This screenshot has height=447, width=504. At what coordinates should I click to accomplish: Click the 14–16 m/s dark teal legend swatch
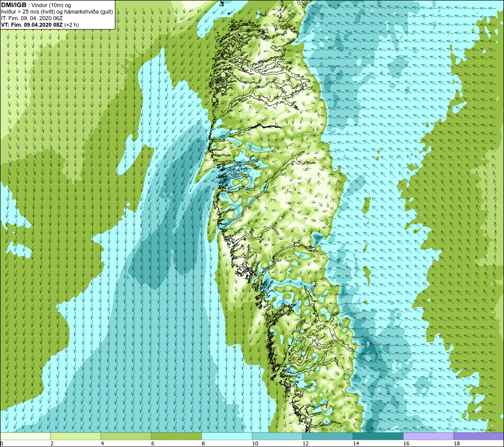pyautogui.click(x=378, y=436)
